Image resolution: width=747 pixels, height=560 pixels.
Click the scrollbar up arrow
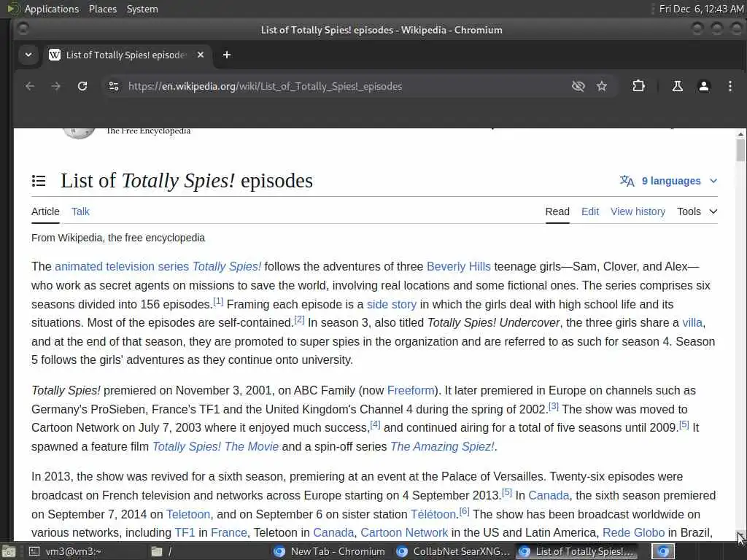740,134
